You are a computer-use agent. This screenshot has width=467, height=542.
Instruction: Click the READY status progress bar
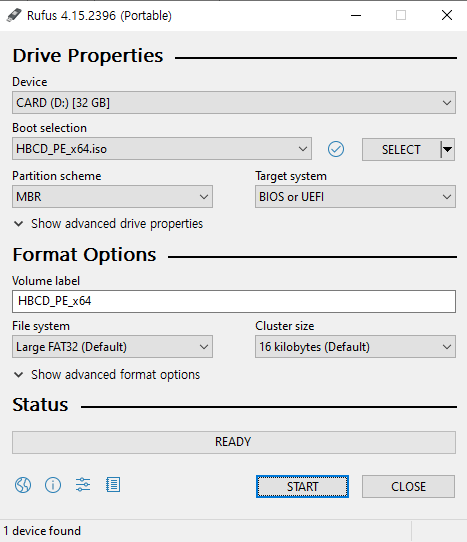pos(234,442)
